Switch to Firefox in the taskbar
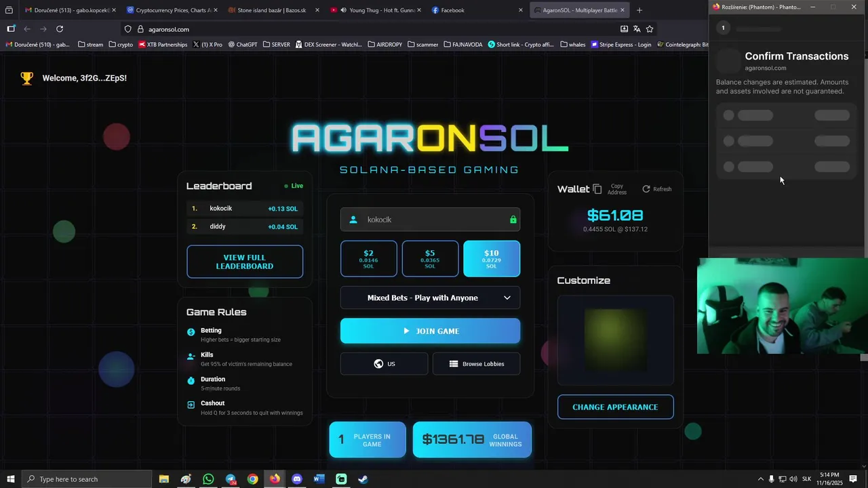This screenshot has height=488, width=868. coord(275,479)
